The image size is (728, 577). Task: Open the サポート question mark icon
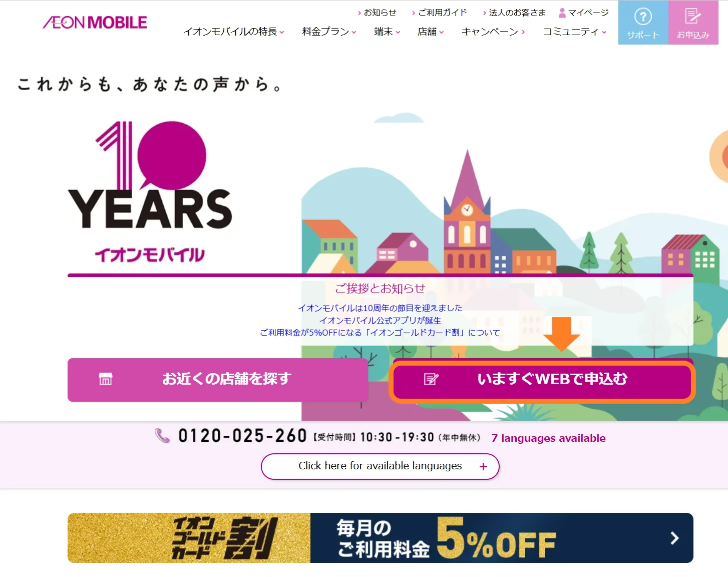pyautogui.click(x=643, y=17)
